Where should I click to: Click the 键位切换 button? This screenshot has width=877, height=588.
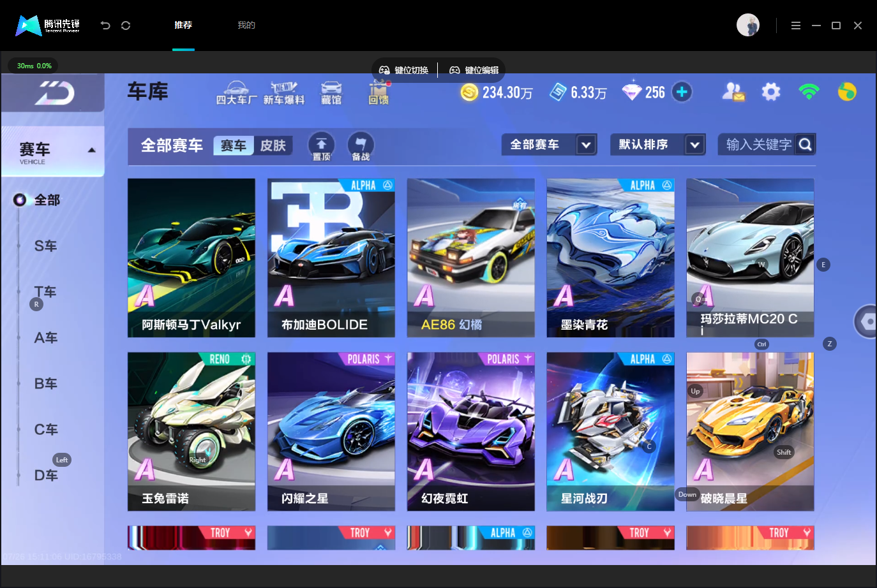(403, 70)
